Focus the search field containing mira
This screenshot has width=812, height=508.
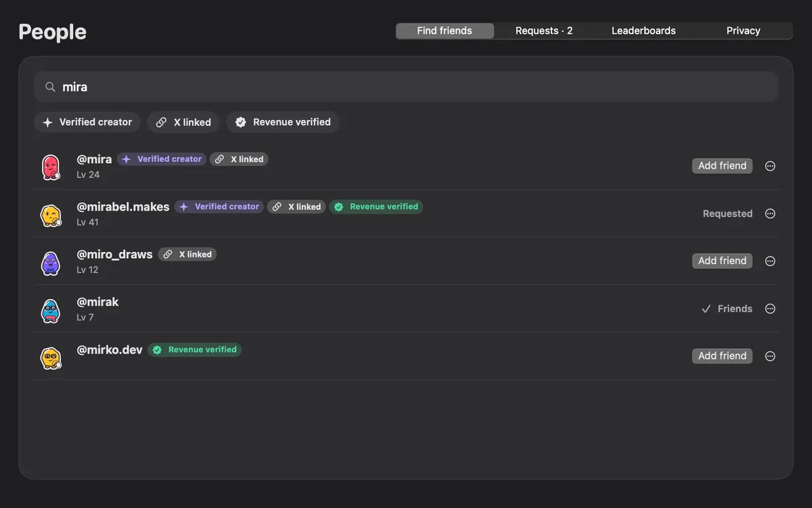click(406, 87)
